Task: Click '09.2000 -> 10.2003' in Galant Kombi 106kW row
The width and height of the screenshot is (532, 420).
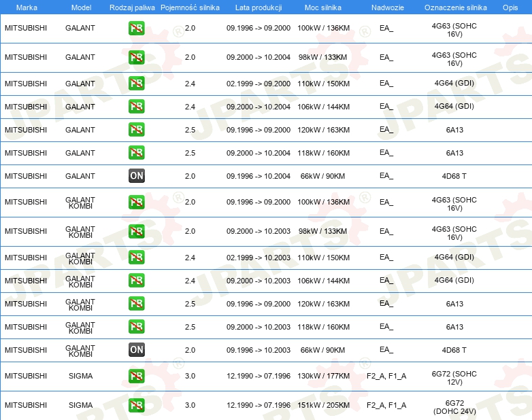Action: coord(259,281)
